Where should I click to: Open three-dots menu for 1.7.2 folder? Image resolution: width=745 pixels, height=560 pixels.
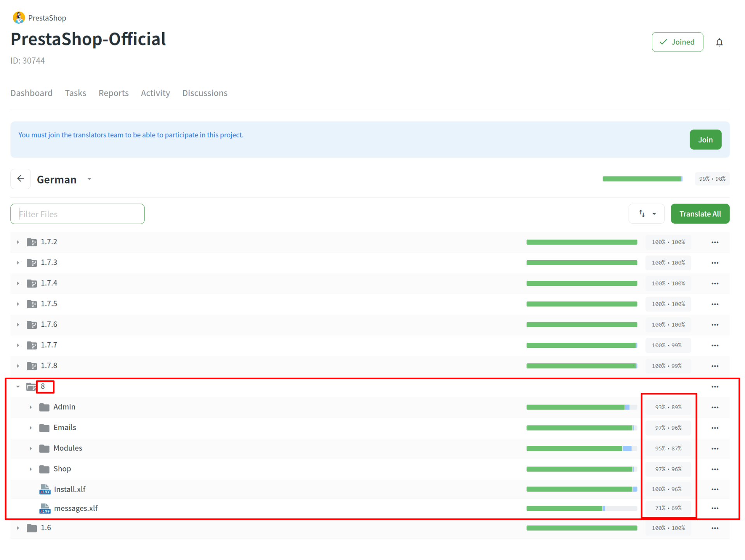click(x=715, y=242)
